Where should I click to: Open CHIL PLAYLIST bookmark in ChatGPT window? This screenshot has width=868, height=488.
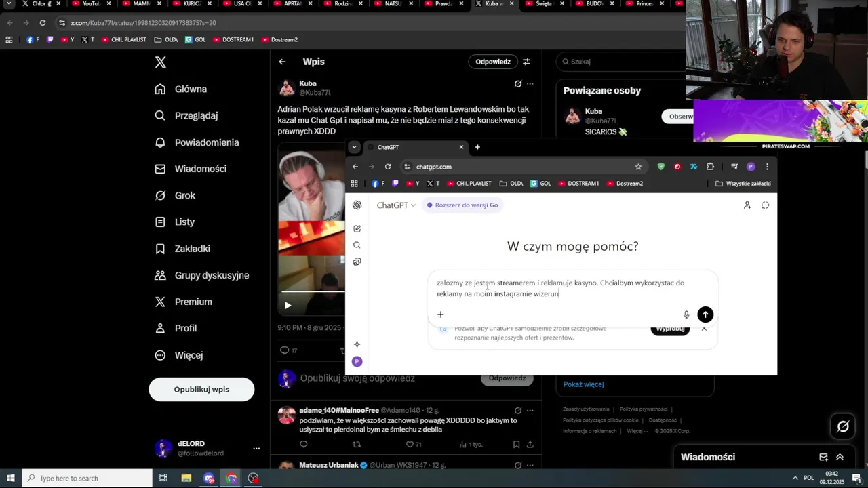pyautogui.click(x=469, y=184)
